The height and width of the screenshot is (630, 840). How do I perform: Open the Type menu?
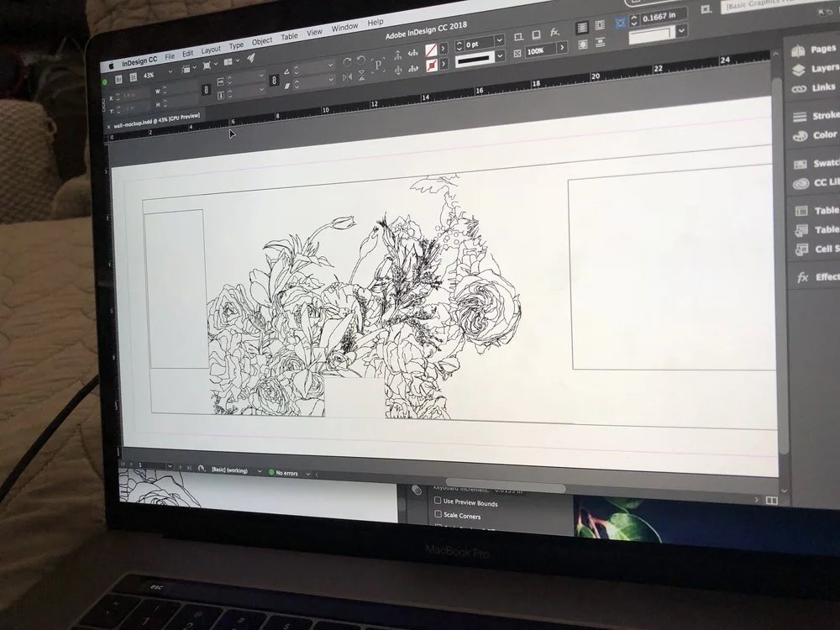(236, 45)
